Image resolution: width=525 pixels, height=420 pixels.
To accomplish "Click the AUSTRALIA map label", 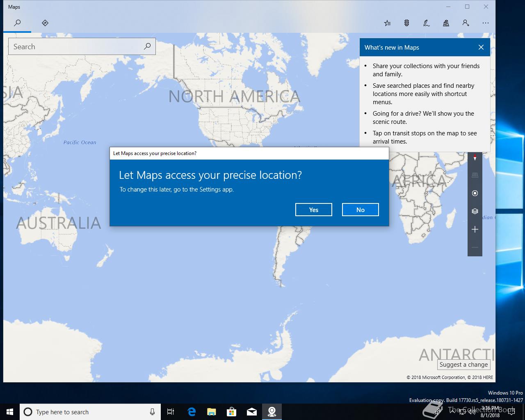I will pyautogui.click(x=58, y=223).
